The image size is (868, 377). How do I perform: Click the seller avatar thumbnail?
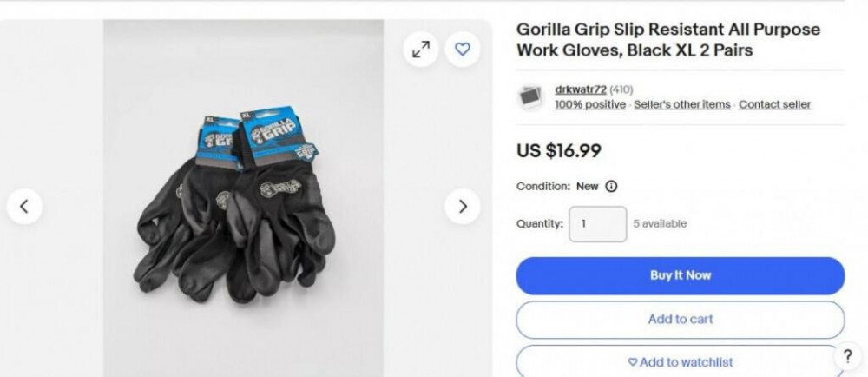click(531, 97)
